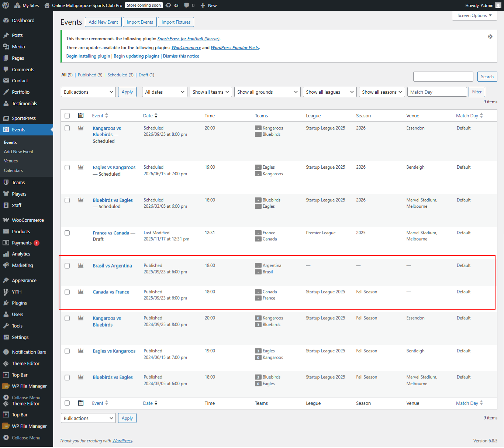
Task: Expand the Screen Options panel
Action: 474,15
